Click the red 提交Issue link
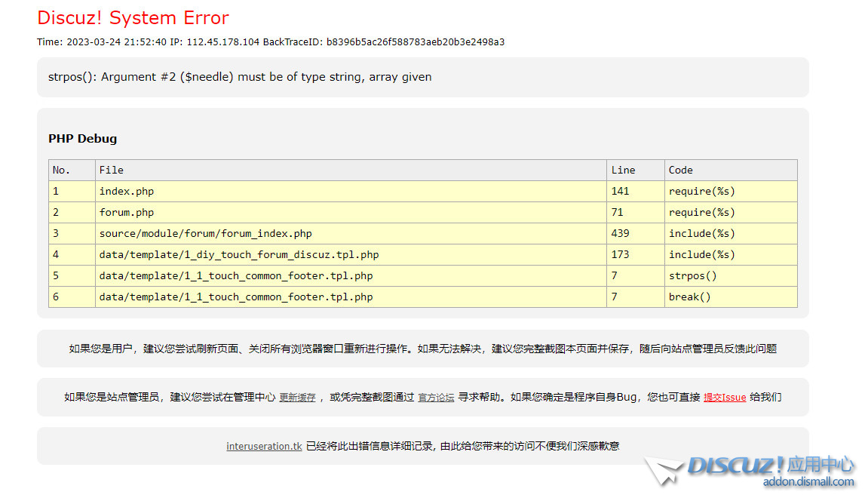The image size is (868, 501). [725, 398]
